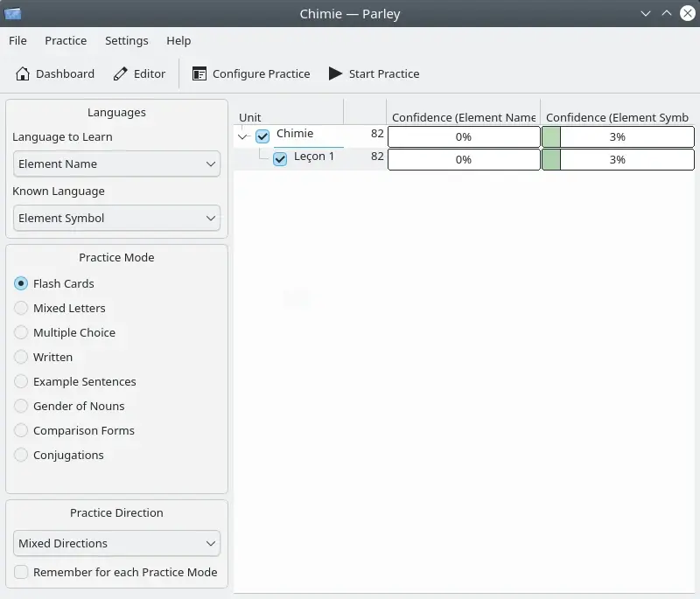
Task: Click the Dashboard home icon
Action: click(x=23, y=73)
